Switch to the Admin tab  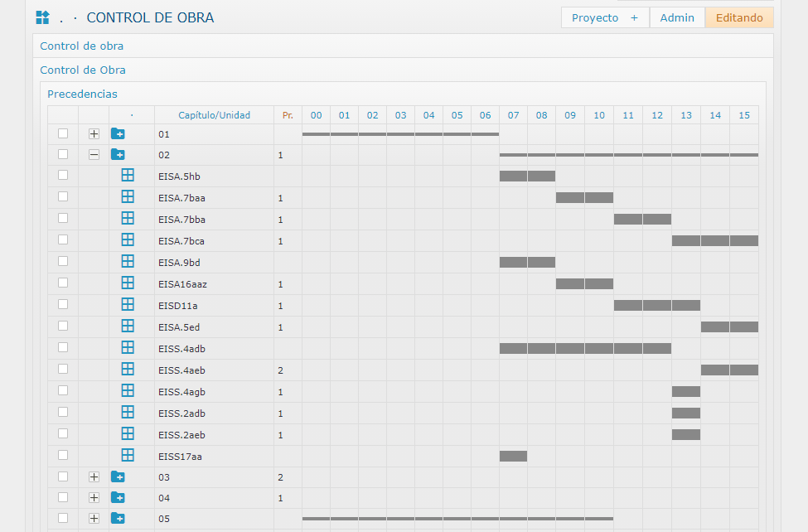point(677,17)
